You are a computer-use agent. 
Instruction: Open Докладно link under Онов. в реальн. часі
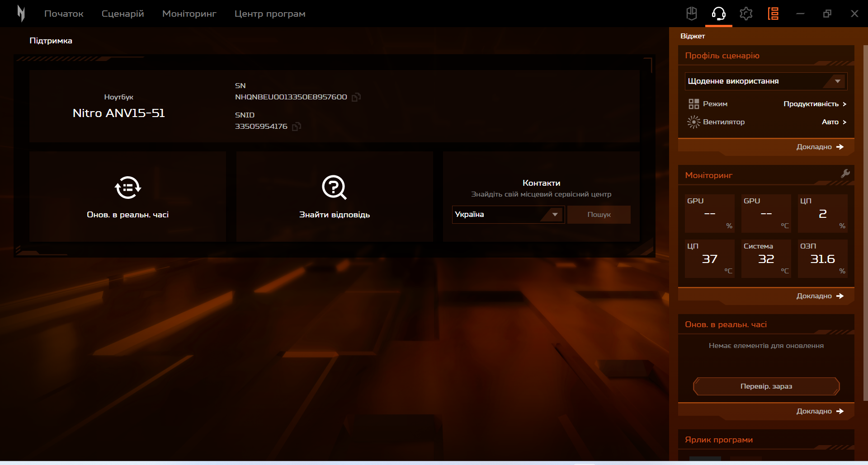click(814, 411)
